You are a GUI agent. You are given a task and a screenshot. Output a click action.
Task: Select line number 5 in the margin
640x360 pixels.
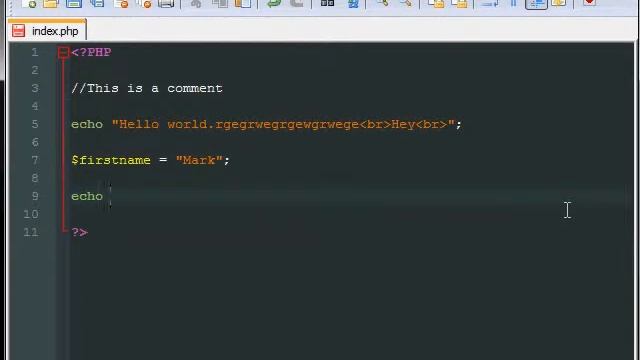[x=35, y=124]
